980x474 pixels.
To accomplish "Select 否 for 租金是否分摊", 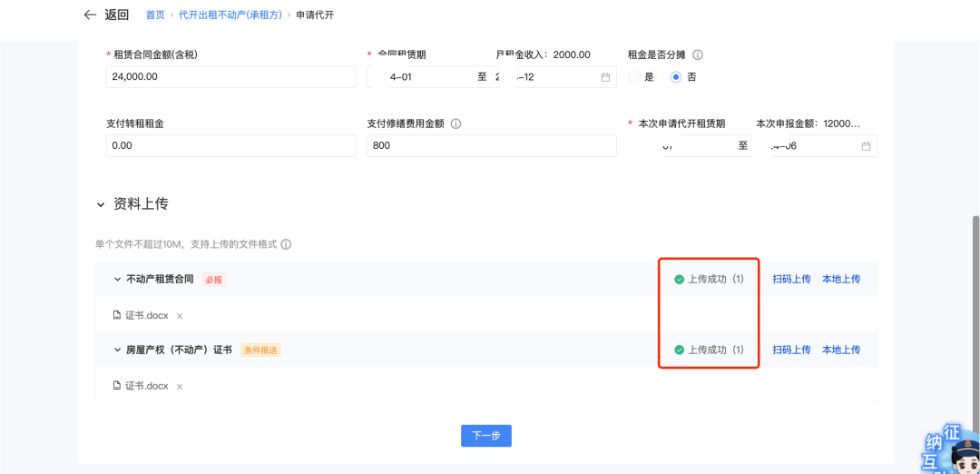I will click(x=676, y=77).
